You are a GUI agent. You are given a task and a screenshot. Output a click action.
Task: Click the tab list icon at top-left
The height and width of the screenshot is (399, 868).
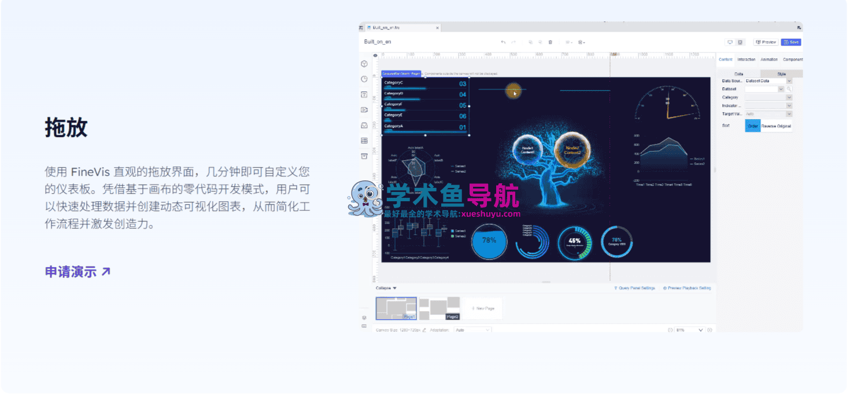[361, 28]
